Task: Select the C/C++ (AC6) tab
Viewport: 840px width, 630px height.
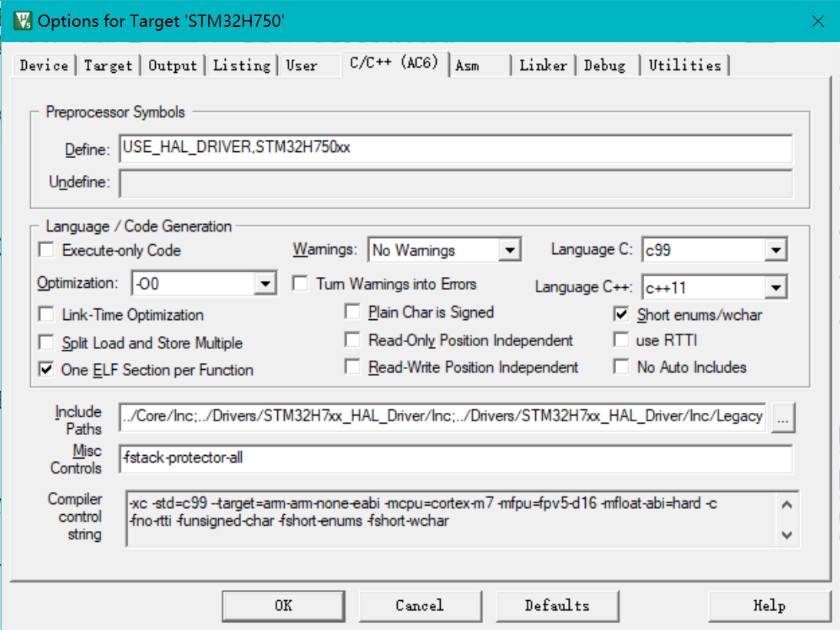Action: 395,63
